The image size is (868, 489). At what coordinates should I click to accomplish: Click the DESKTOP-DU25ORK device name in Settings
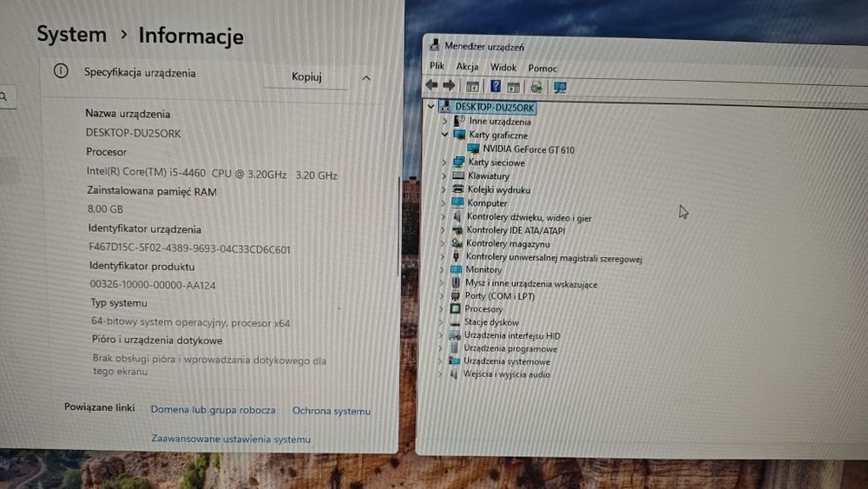coord(133,133)
